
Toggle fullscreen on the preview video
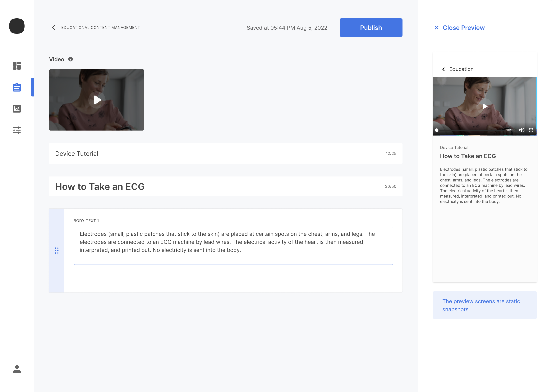tap(531, 130)
